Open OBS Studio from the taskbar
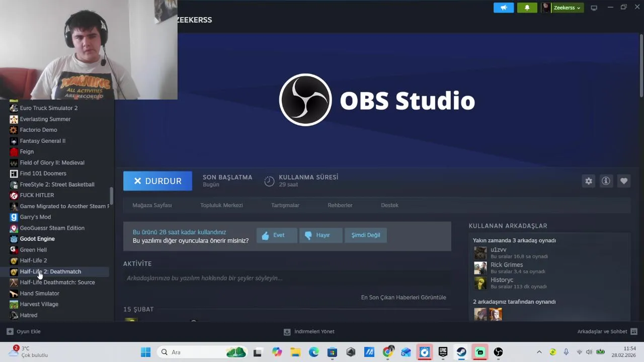The height and width of the screenshot is (362, 644). (498, 352)
